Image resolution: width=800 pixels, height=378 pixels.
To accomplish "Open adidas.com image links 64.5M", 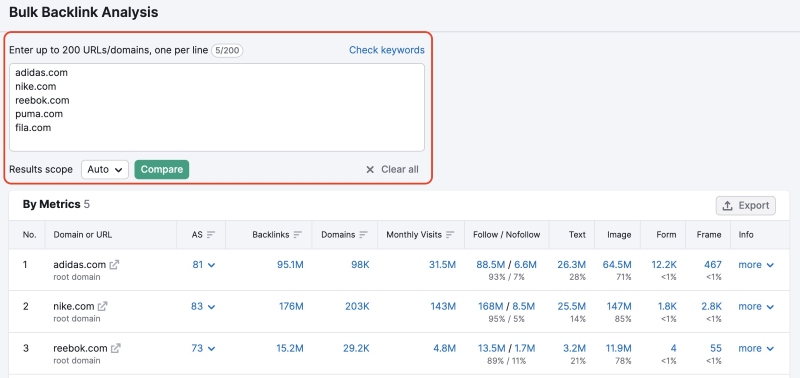I will point(617,265).
